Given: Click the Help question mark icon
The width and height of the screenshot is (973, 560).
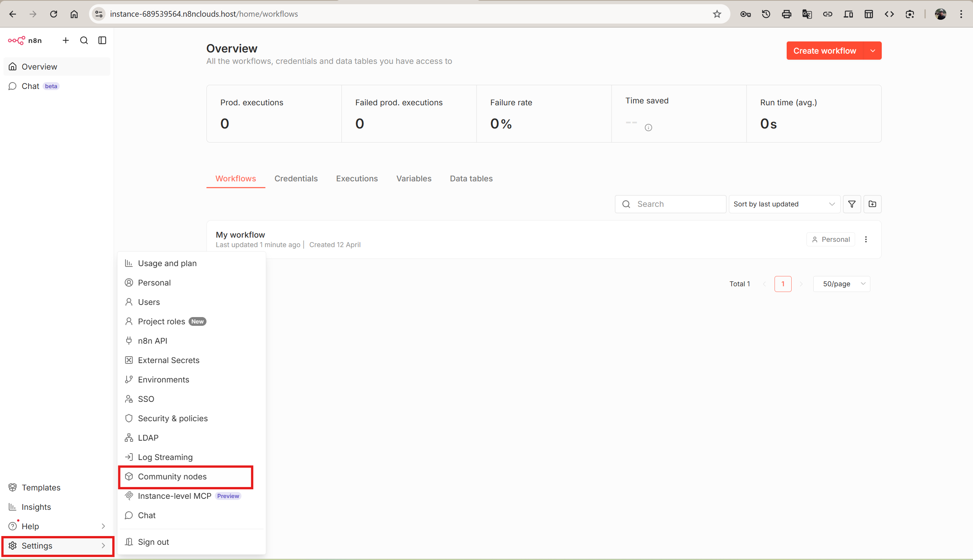Looking at the screenshot, I should [x=13, y=526].
